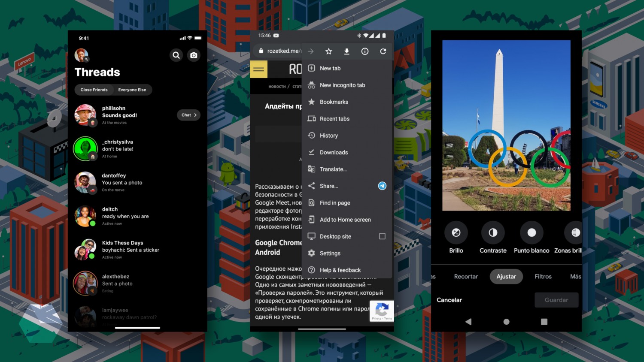This screenshot has height=362, width=644.
Task: Select the Zonas brillantes adjustment tool
Action: click(x=568, y=238)
